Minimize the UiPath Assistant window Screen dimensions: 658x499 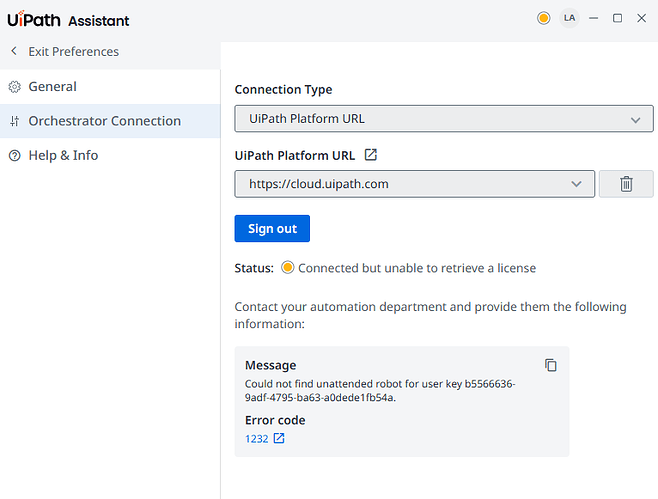pos(593,18)
